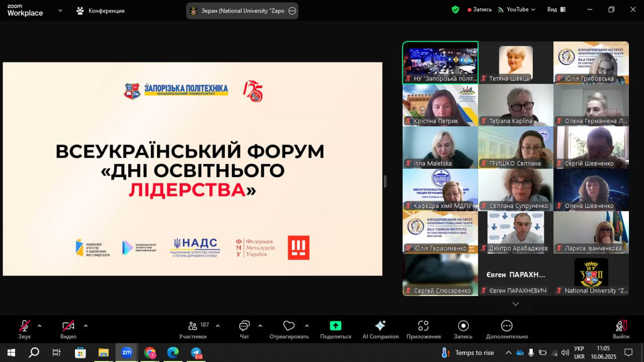Open Отреагировать reactions heart icon

289,330
